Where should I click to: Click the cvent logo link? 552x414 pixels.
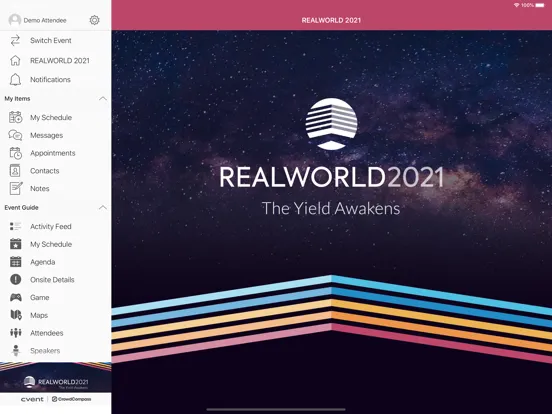pos(32,399)
